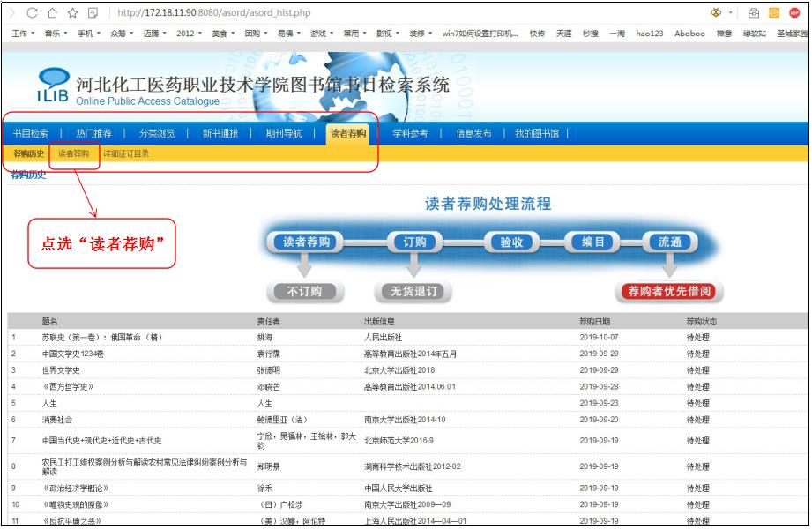Open the hao123 bookmark
The width and height of the screenshot is (812, 529).
pos(650,34)
